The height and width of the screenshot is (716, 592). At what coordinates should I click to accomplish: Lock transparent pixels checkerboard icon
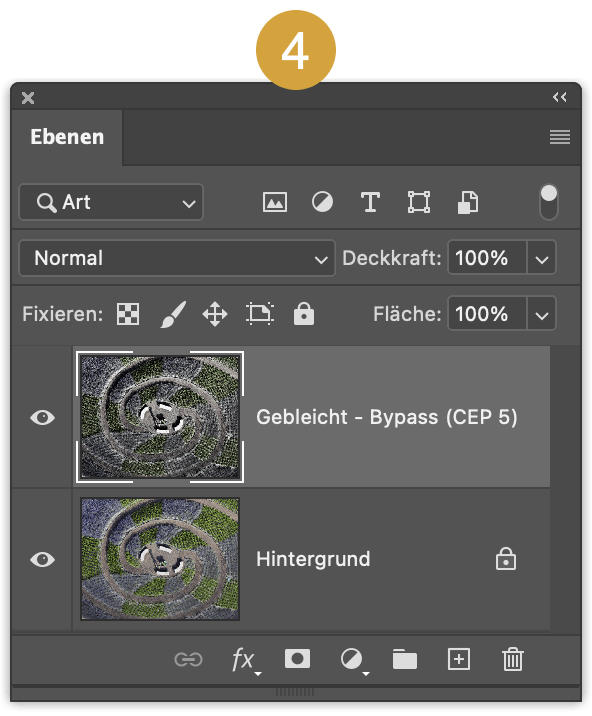pyautogui.click(x=128, y=314)
